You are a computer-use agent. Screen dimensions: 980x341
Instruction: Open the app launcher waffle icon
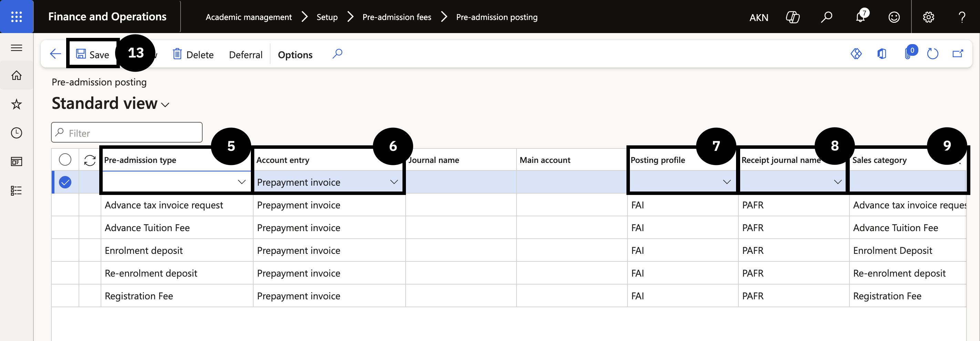point(16,17)
